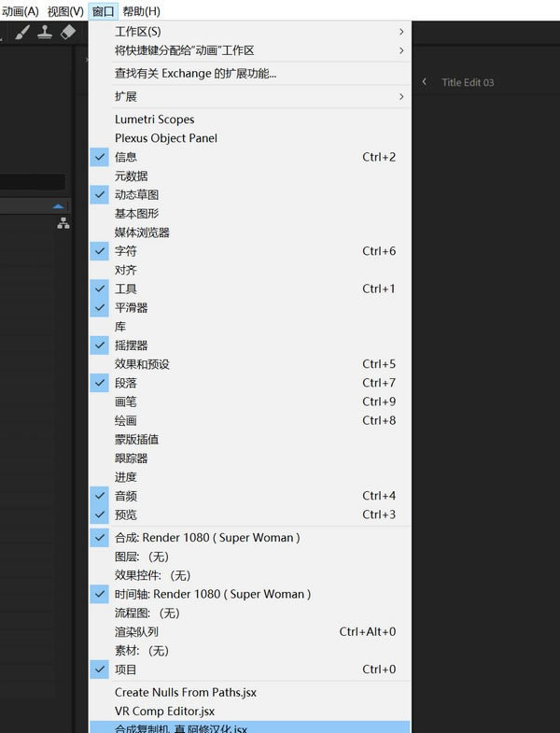560x733 pixels.
Task: Show the 库 panel
Action: 250,326
